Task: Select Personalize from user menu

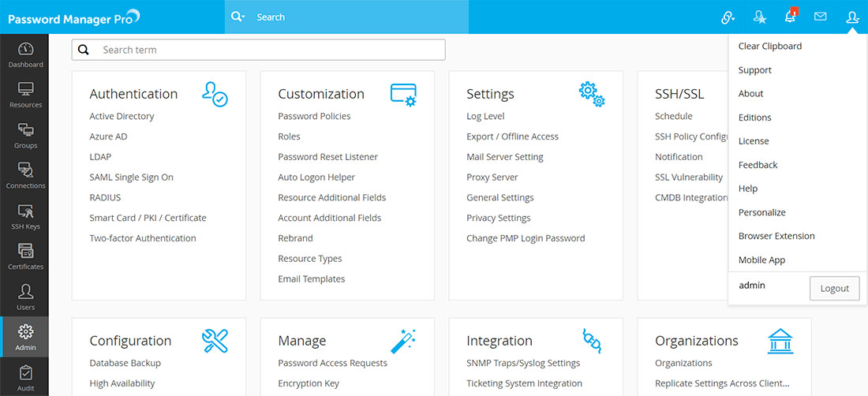Action: (761, 212)
